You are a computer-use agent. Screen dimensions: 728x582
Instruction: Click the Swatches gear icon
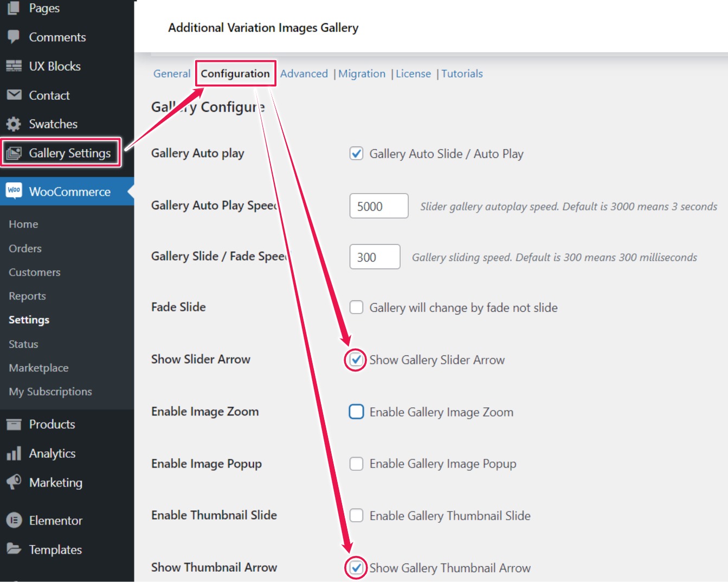(14, 124)
